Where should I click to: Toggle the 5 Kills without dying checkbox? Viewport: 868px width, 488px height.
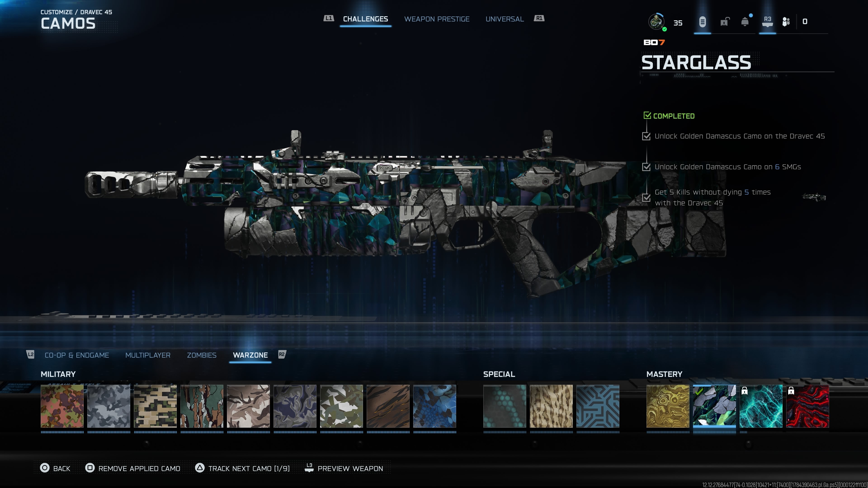646,197
